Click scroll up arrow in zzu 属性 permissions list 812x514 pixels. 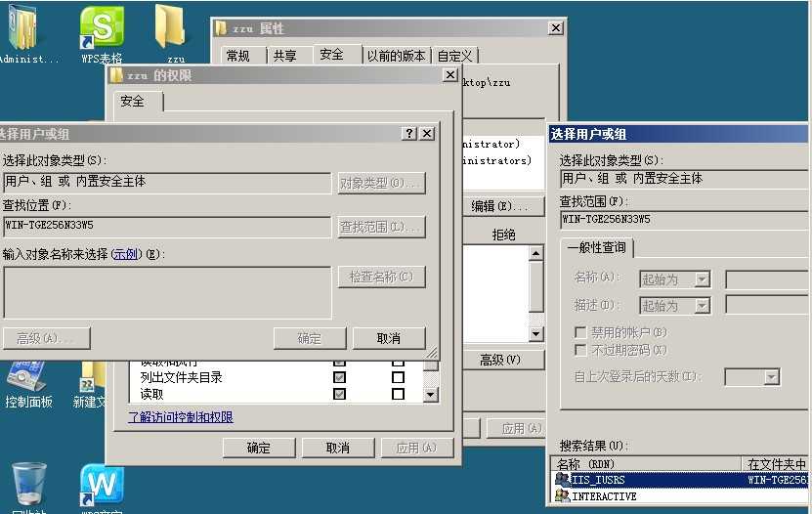(536, 253)
